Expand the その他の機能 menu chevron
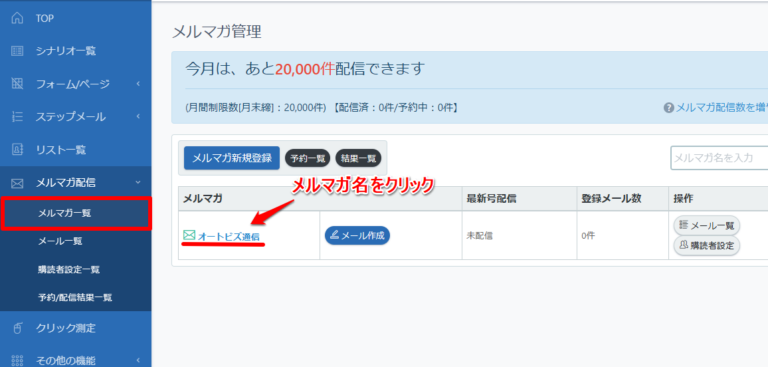768x367 pixels. point(138,361)
